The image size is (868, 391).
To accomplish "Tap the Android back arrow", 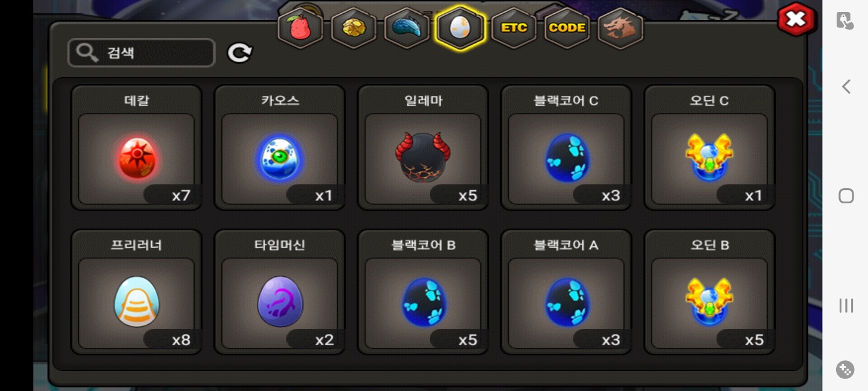I will tap(846, 86).
